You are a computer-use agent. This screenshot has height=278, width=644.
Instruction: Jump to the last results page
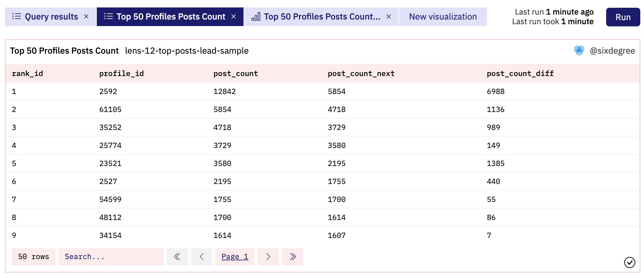pos(292,257)
